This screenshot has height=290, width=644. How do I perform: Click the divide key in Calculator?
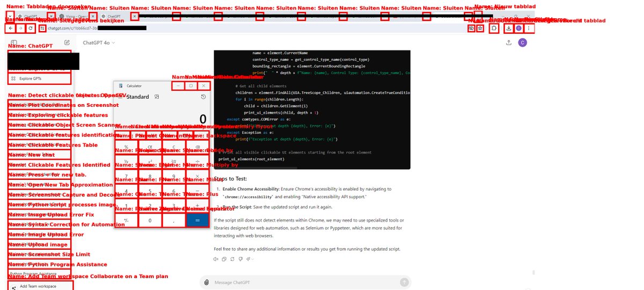click(198, 162)
